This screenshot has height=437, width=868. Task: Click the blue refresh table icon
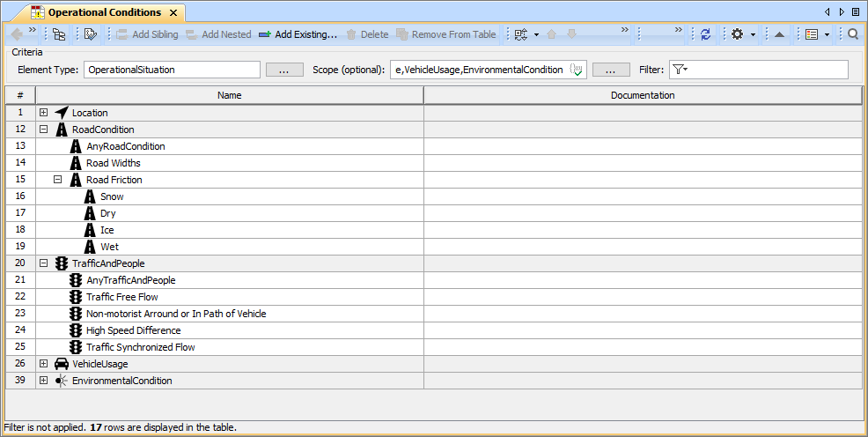point(705,34)
